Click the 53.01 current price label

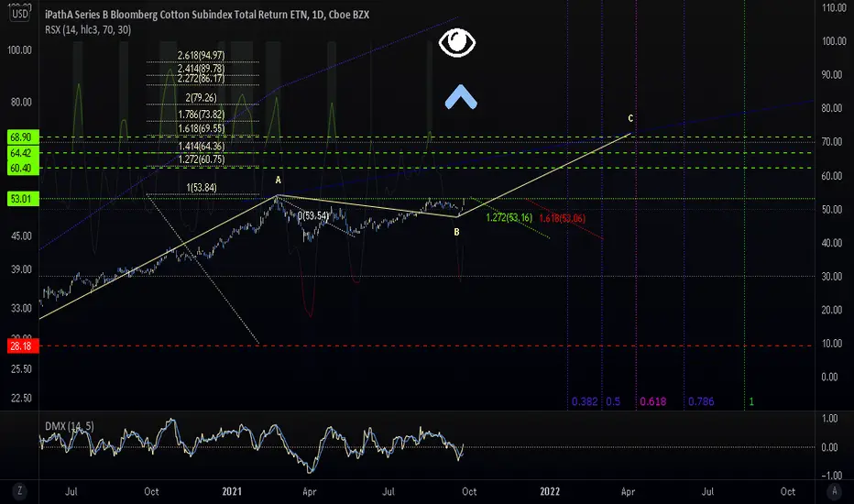[21, 199]
